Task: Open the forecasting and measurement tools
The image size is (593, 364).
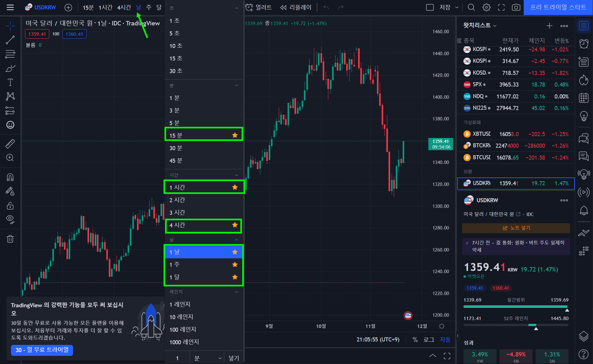Action: click(10, 111)
